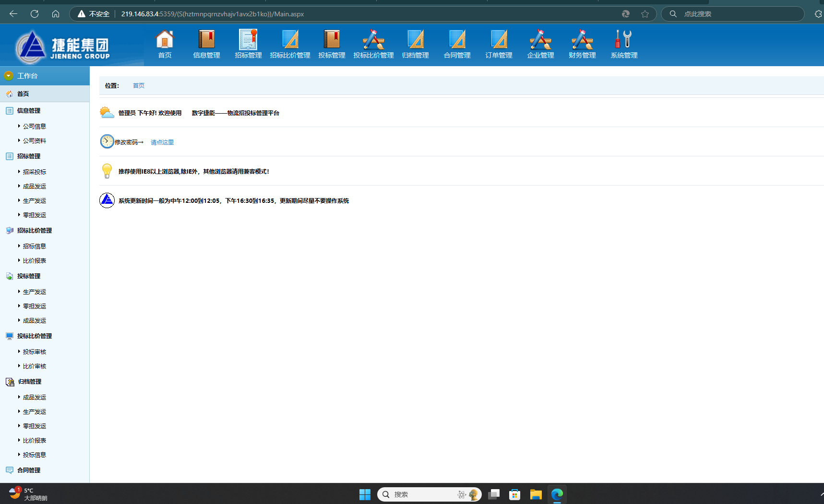The height and width of the screenshot is (504, 824).
Task: Open the 首页 home icon in top toolbar
Action: tap(165, 39)
